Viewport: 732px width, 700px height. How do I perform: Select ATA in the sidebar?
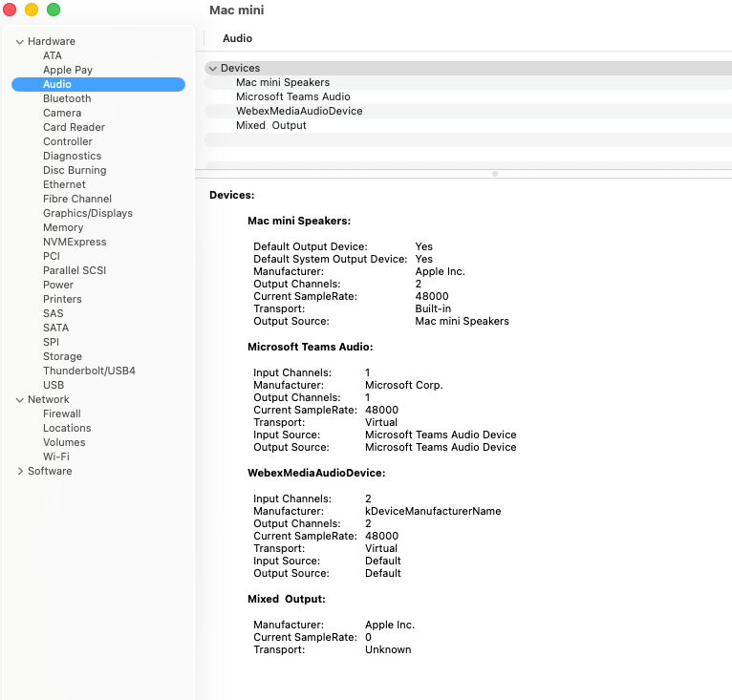coord(53,55)
